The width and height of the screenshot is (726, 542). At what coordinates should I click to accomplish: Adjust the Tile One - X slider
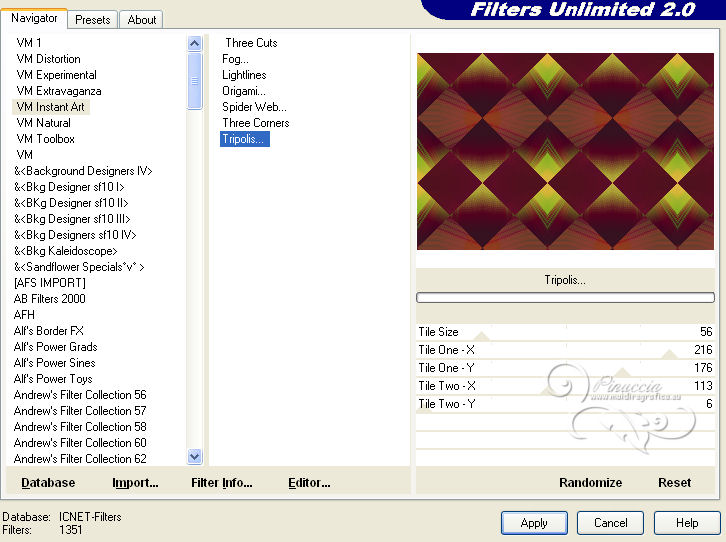tap(565, 350)
